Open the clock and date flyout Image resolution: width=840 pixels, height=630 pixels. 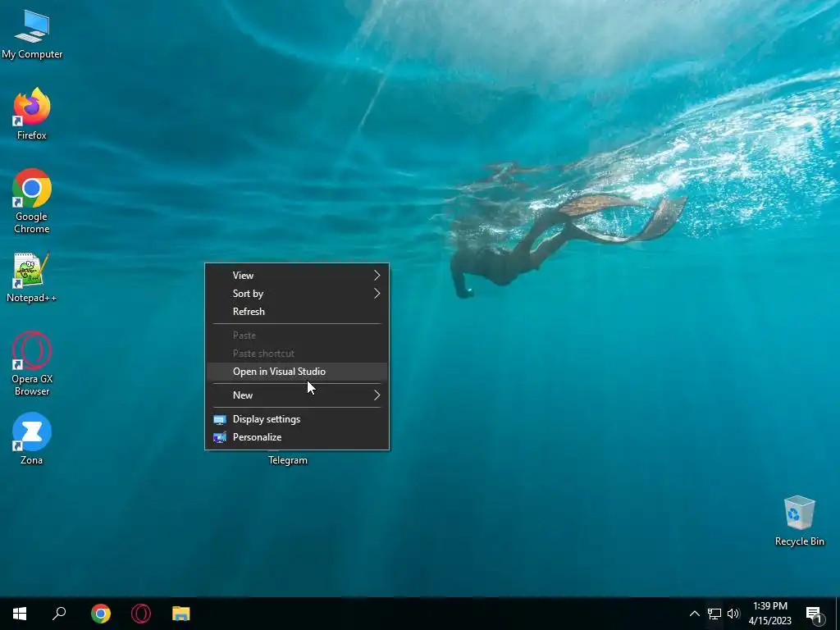point(769,614)
